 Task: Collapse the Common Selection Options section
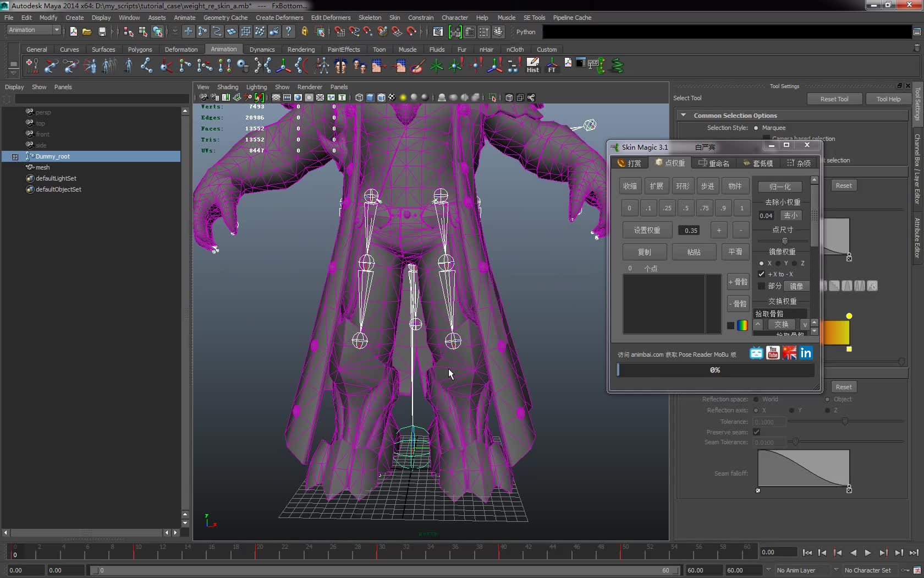click(x=684, y=116)
